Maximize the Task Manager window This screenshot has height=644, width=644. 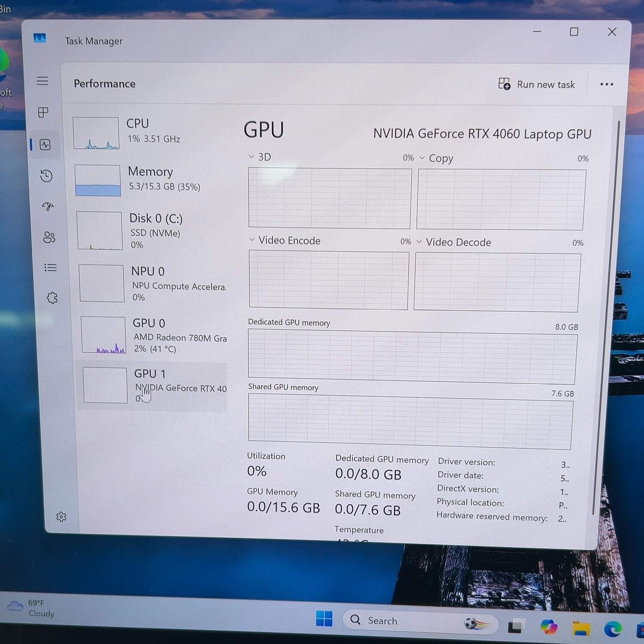coord(574,32)
